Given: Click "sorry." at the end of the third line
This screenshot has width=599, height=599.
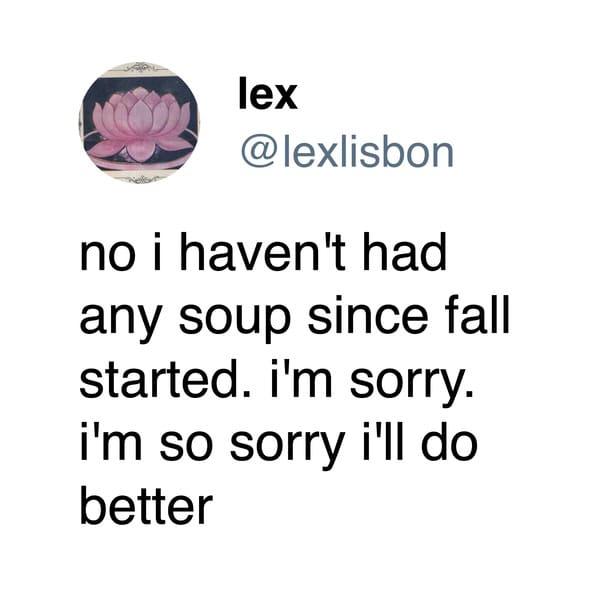Looking at the screenshot, I should pos(412,383).
